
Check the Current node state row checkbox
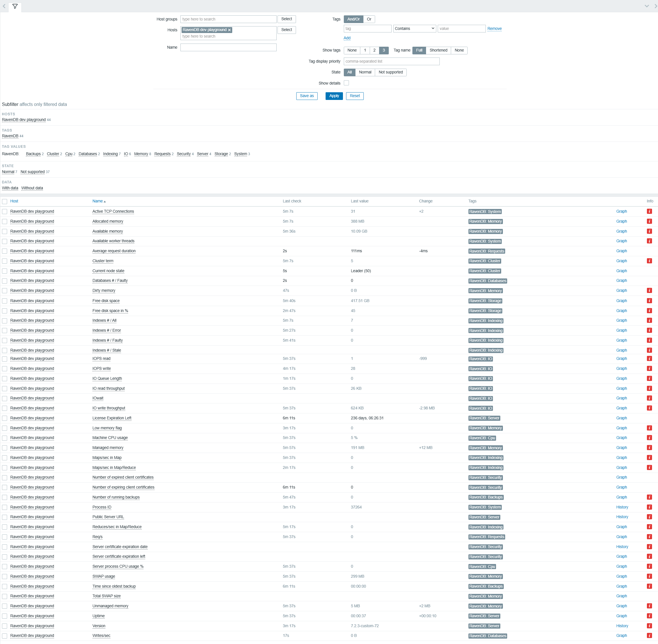pos(5,271)
